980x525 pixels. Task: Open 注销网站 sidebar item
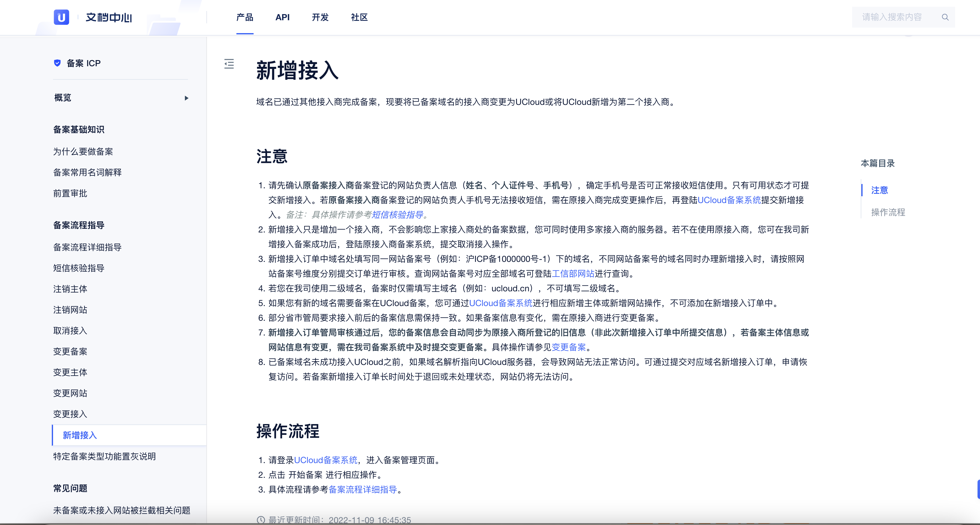point(70,310)
